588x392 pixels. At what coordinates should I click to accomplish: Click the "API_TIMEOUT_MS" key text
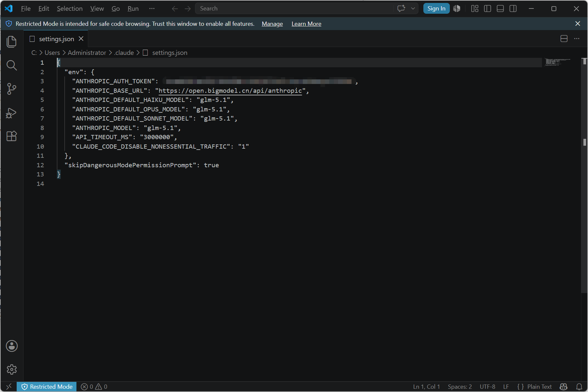[102, 137]
